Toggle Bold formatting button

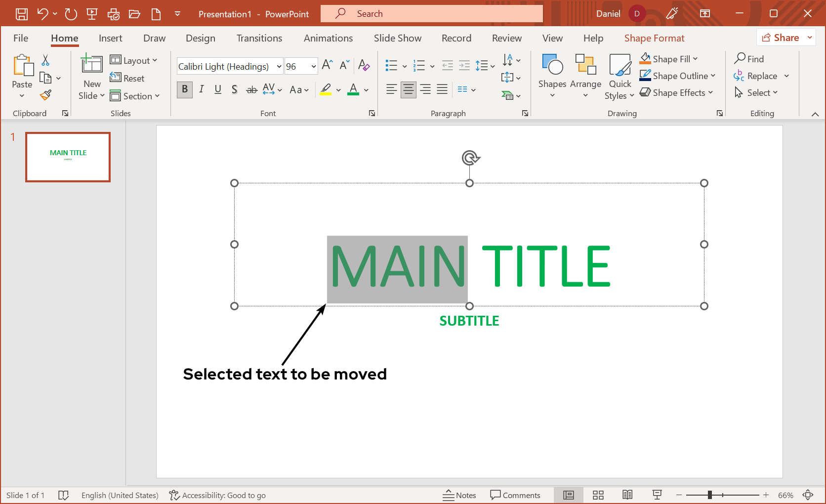point(185,89)
